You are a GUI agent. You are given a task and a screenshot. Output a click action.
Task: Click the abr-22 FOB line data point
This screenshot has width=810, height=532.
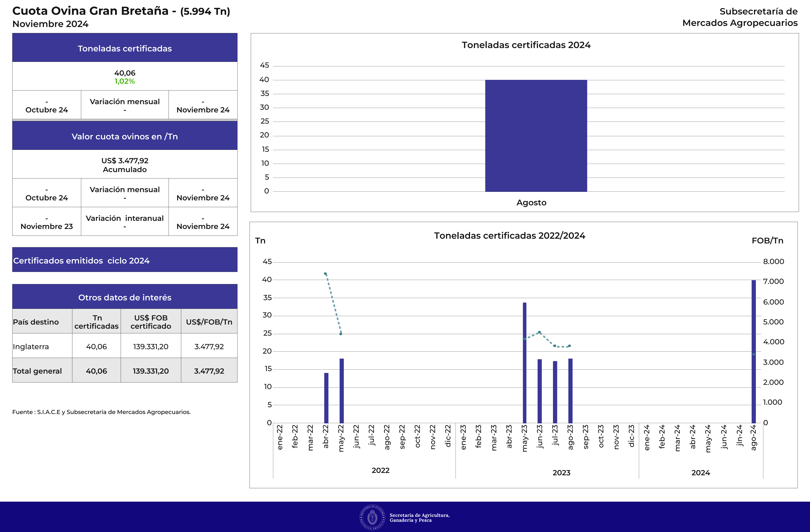tap(325, 274)
